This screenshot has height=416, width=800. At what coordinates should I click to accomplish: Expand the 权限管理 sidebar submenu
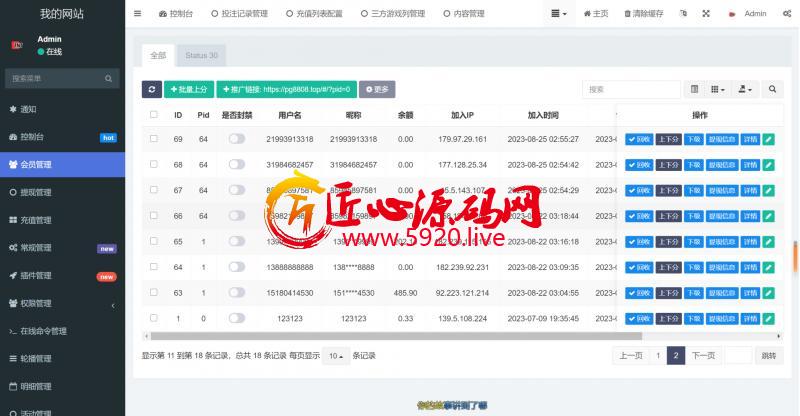[62, 303]
